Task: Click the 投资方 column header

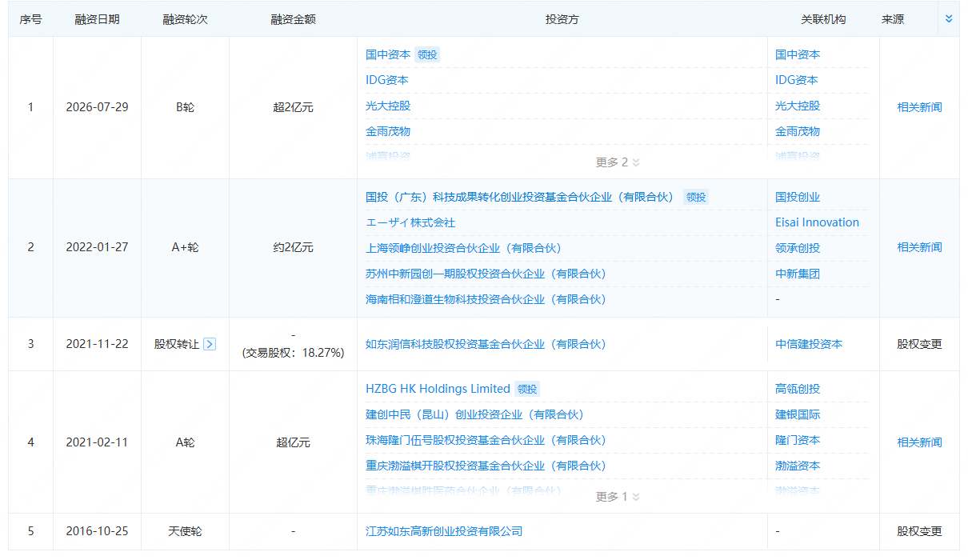Action: [562, 19]
